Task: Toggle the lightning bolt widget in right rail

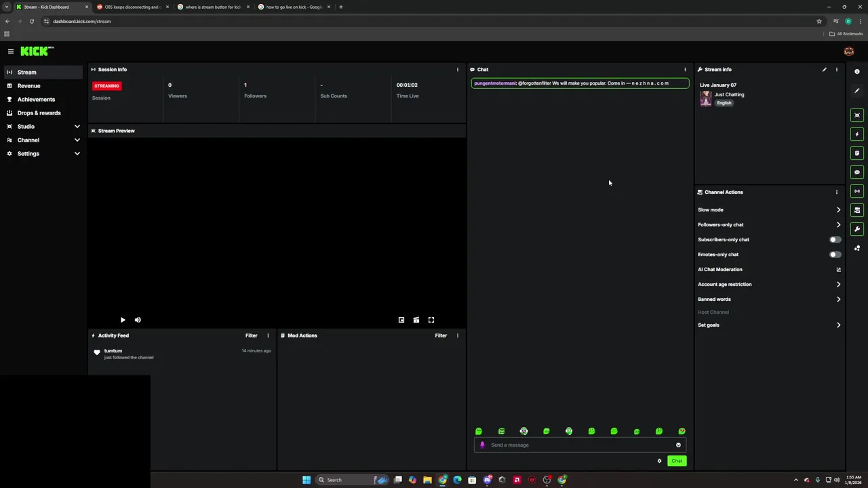Action: [x=857, y=134]
